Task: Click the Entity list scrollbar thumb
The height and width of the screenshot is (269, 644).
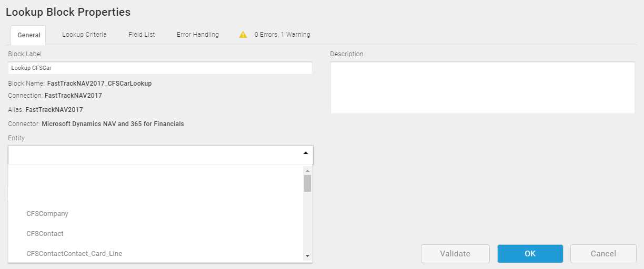Action: [x=307, y=183]
